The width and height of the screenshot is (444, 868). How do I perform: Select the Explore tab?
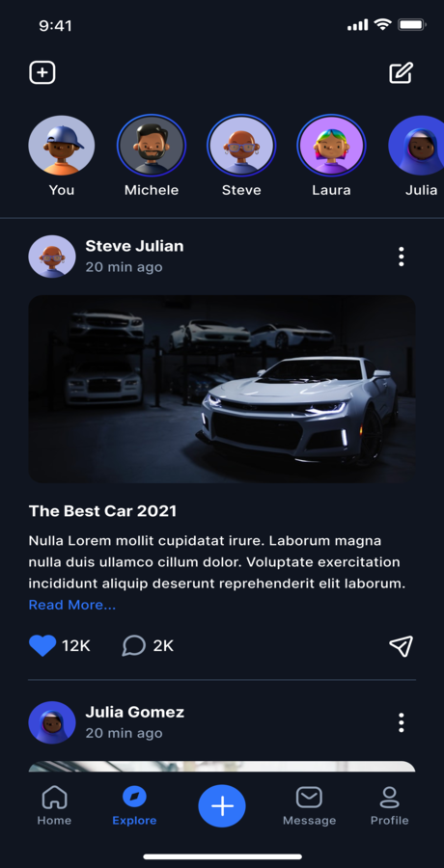click(x=134, y=806)
